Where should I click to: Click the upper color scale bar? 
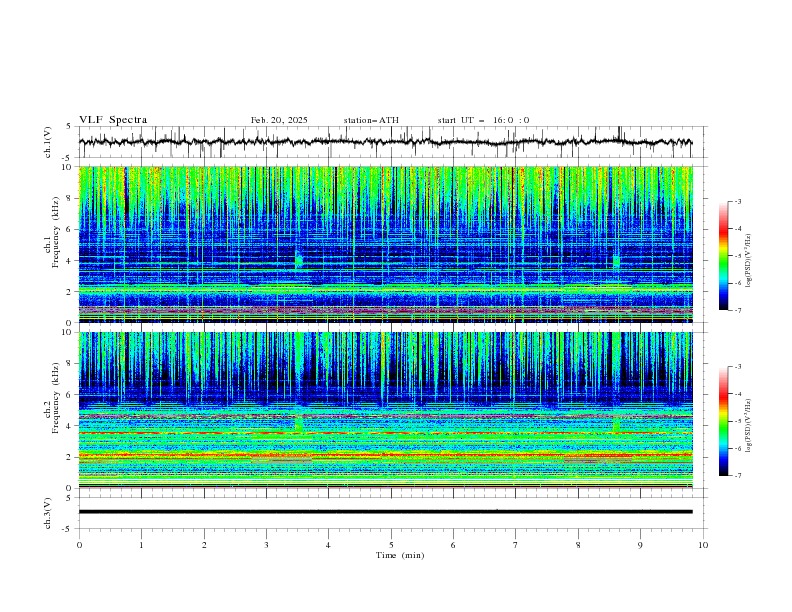[723, 256]
